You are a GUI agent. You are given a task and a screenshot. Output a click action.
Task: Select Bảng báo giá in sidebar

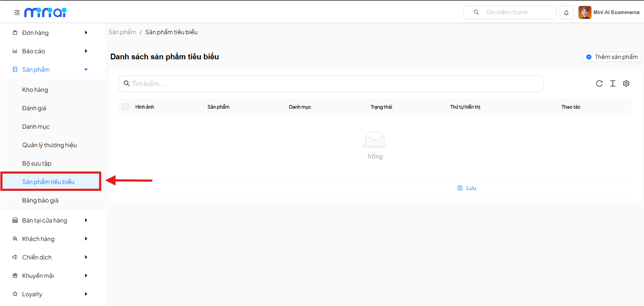tap(40, 200)
